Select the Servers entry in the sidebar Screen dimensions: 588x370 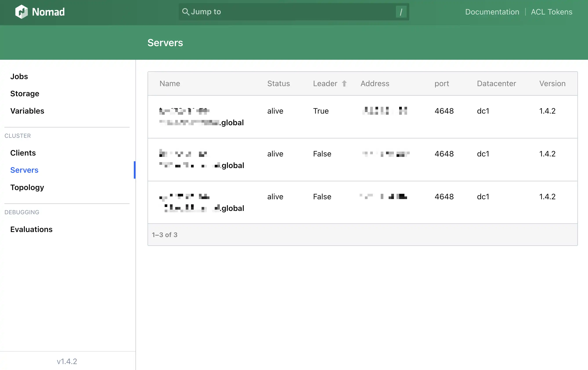(x=24, y=170)
